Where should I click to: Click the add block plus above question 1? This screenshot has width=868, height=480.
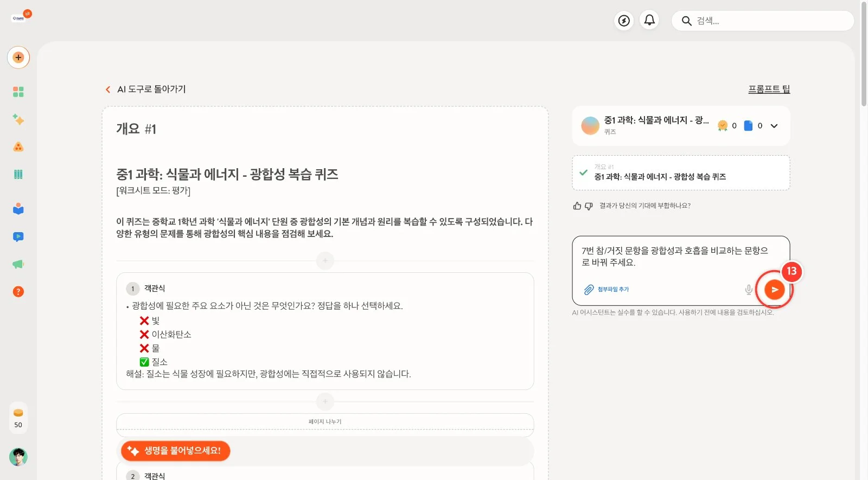[x=325, y=261]
